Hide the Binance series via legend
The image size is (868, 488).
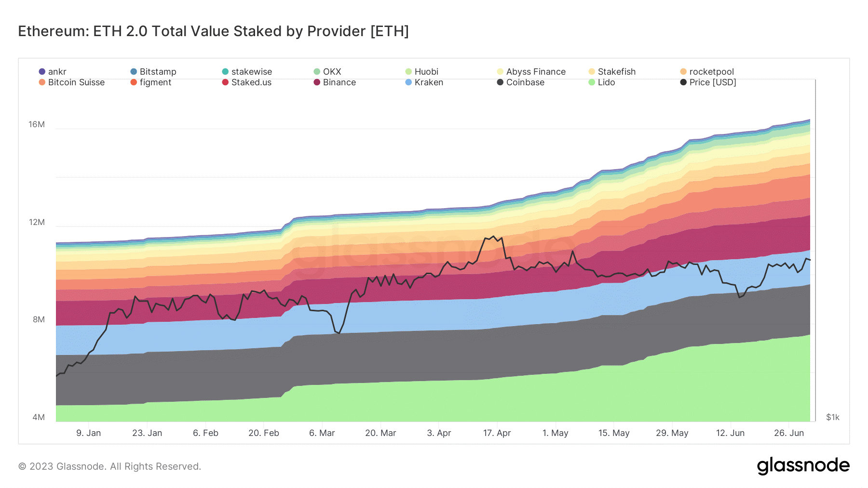[x=335, y=82]
